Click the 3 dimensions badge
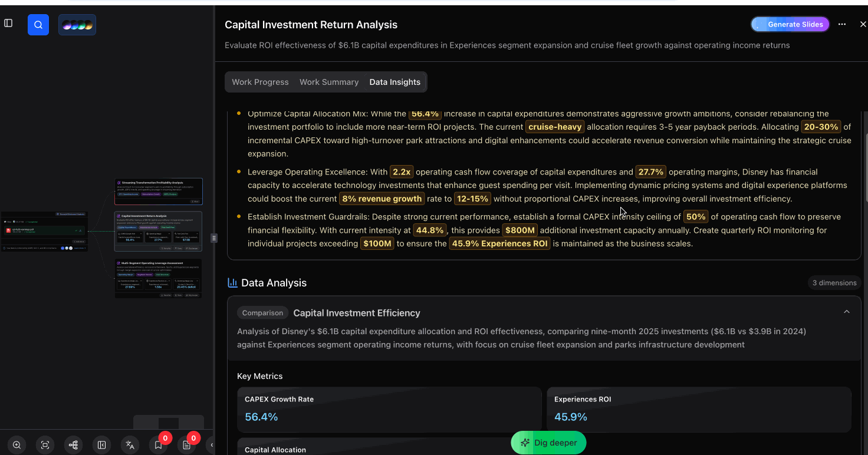 pos(834,283)
